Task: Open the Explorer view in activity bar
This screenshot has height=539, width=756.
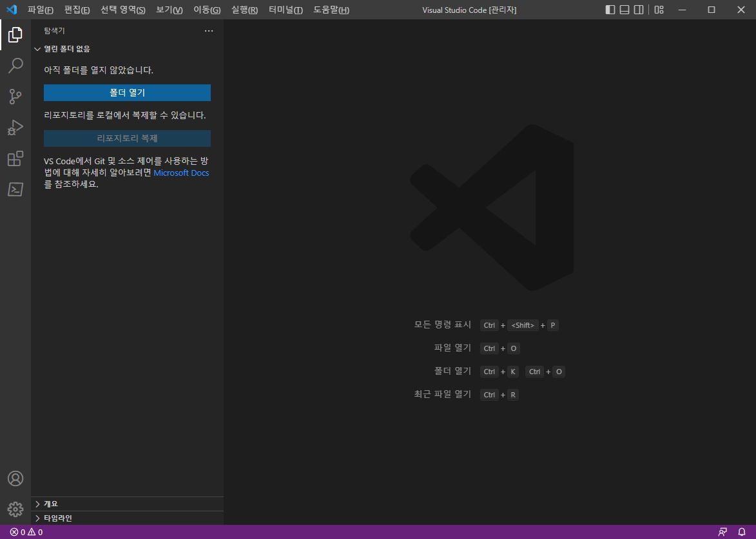Action: tap(15, 35)
